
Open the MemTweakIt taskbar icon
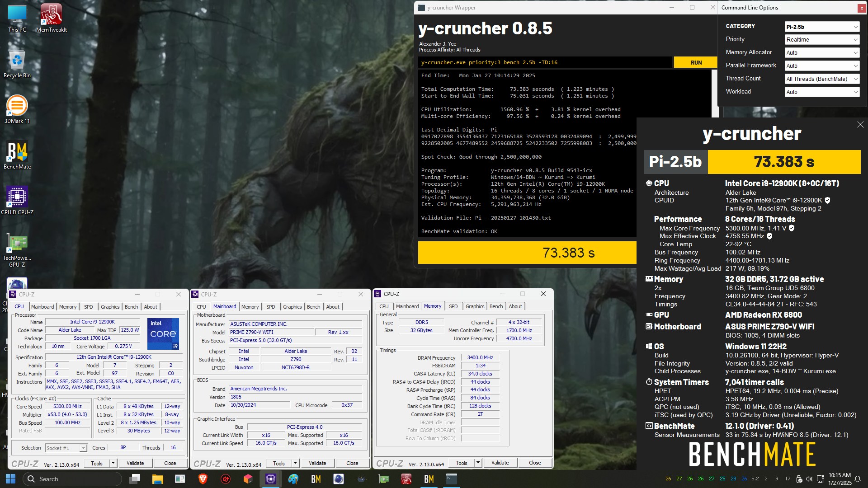click(x=406, y=479)
